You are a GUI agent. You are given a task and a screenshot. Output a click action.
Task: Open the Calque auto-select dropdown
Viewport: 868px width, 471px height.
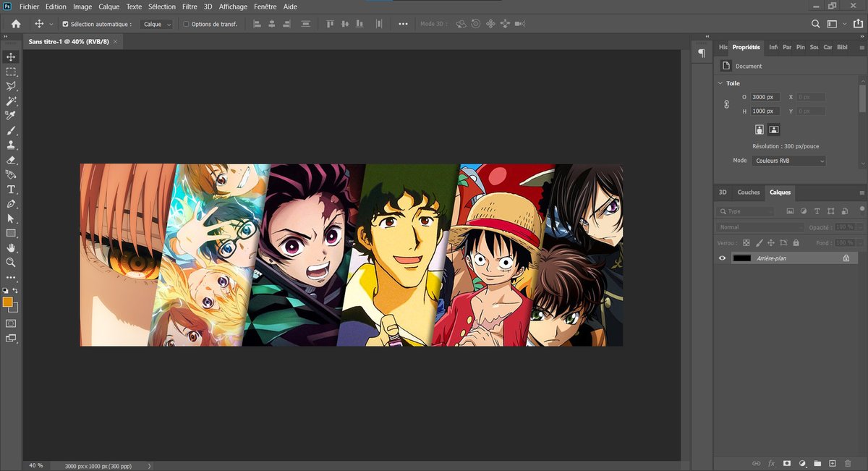tap(156, 24)
